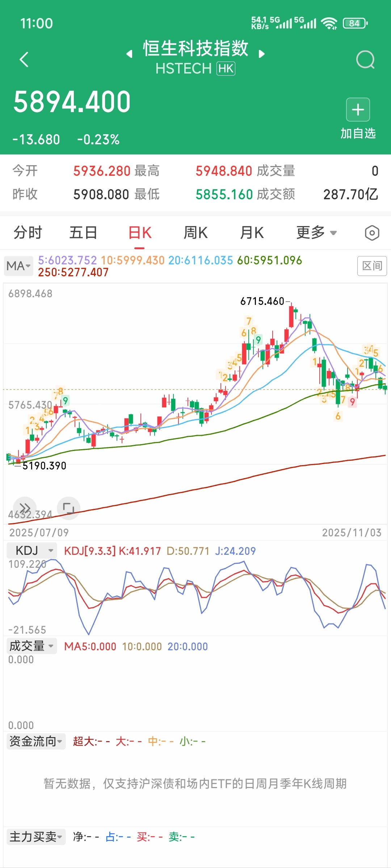Tap the landscape fullscreen chart icon
Viewport: 391px width, 868px height.
[68, 508]
